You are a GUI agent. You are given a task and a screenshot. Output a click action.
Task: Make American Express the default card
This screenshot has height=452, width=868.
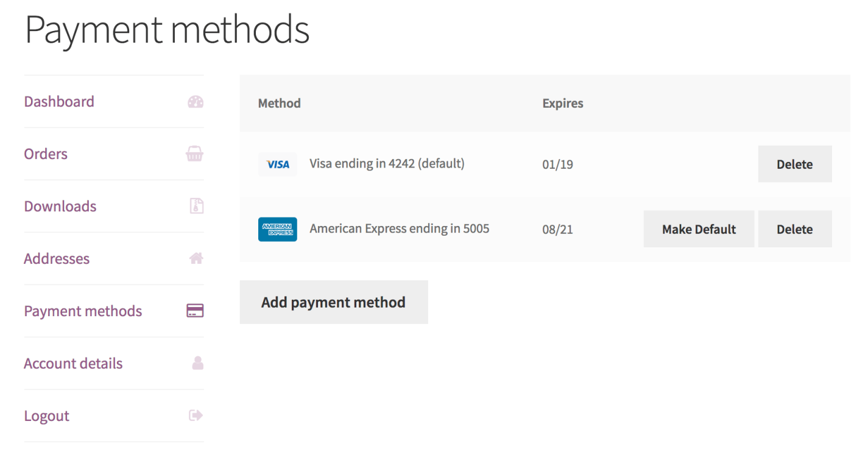coord(699,230)
